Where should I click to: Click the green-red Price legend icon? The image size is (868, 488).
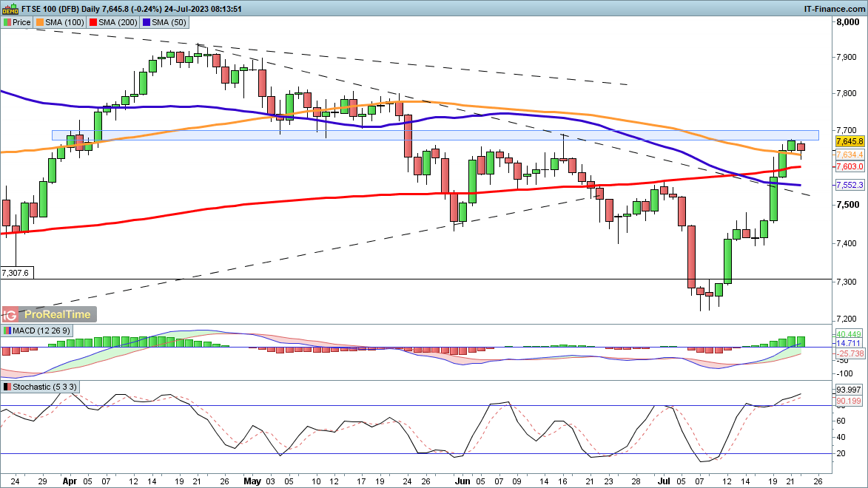click(7, 22)
